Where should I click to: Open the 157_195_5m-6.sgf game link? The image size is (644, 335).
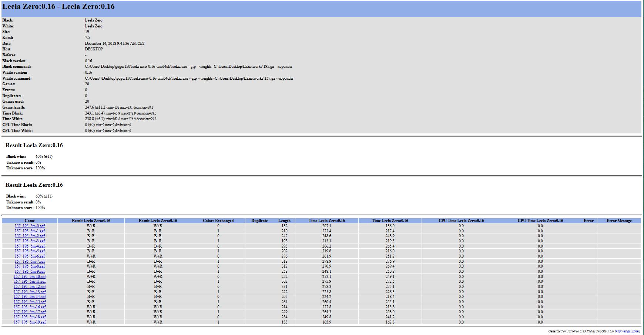30,256
